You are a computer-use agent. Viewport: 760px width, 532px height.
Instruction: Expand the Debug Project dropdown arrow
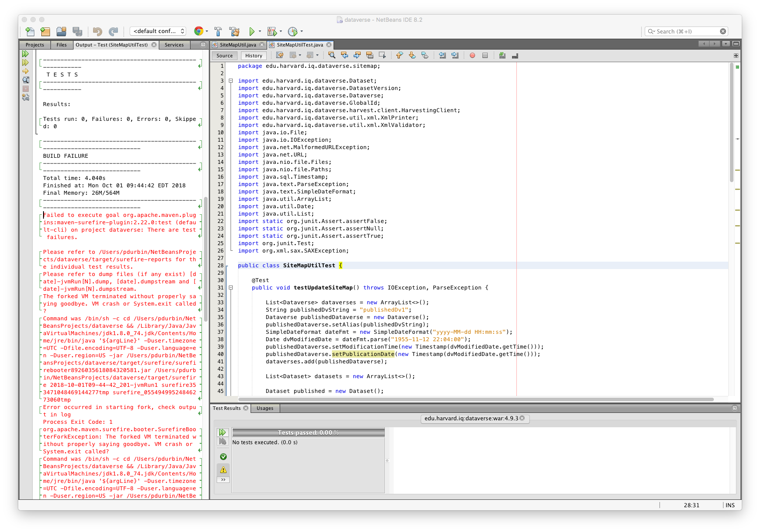(x=281, y=31)
